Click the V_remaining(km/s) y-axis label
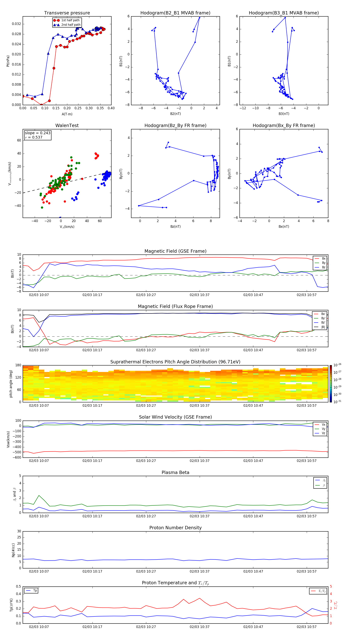This screenshot has height=644, width=351. pyautogui.click(x=10, y=173)
